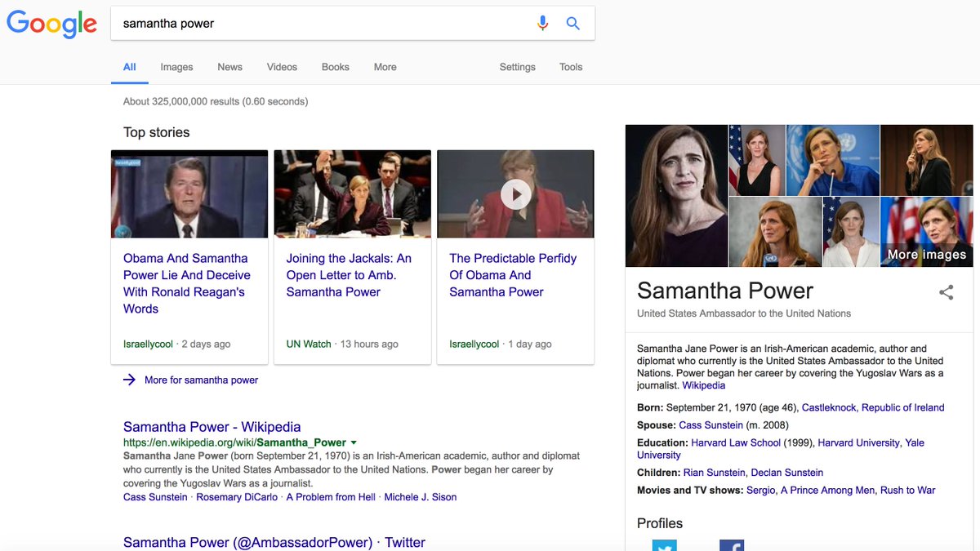This screenshot has width=980, height=551.
Task: Select the All results tab
Action: (129, 67)
